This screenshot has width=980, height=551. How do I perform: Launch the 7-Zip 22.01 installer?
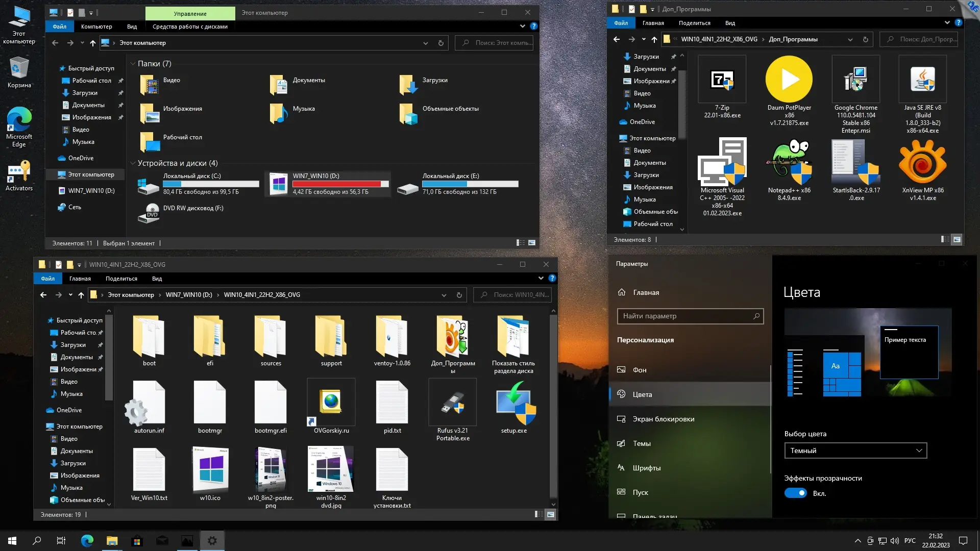point(721,79)
